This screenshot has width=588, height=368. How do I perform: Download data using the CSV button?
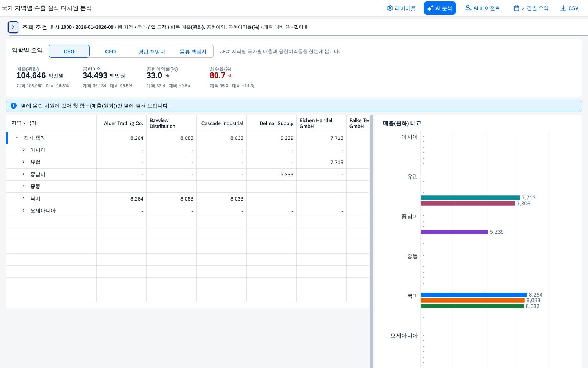tap(569, 8)
